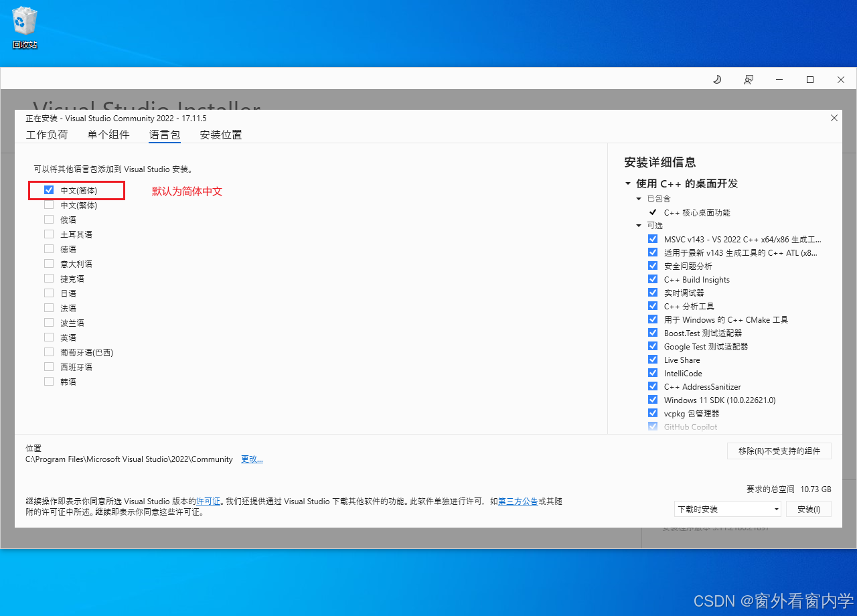857x616 pixels.
Task: Enable the 俄语 language pack
Action: [x=49, y=220]
